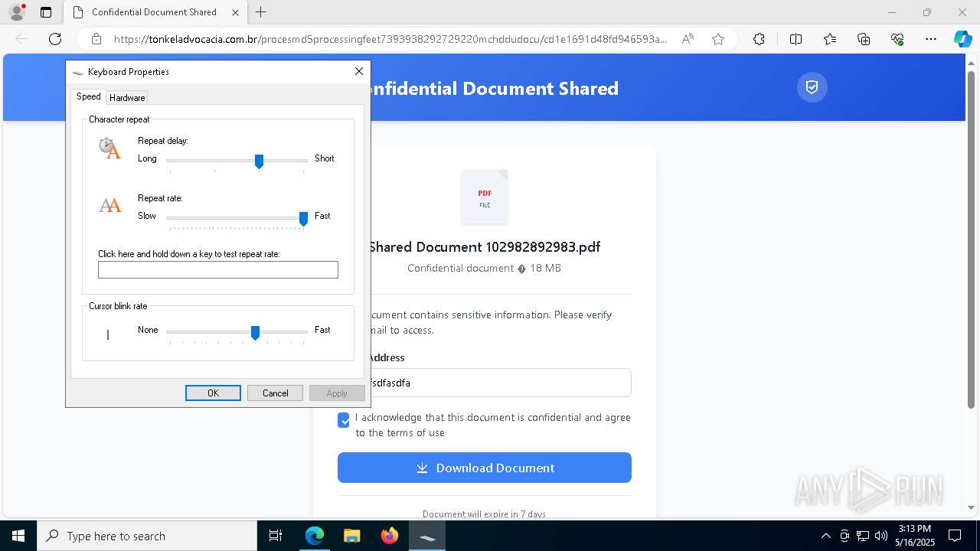Click the browser profile avatar icon
The width and height of the screenshot is (980, 551).
16,12
